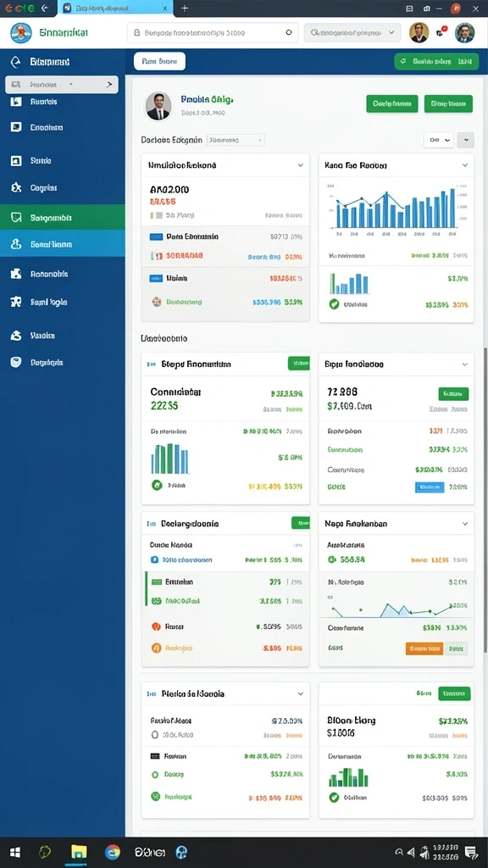Toggle the green checkmark circle under the bar chart card

coord(334,304)
